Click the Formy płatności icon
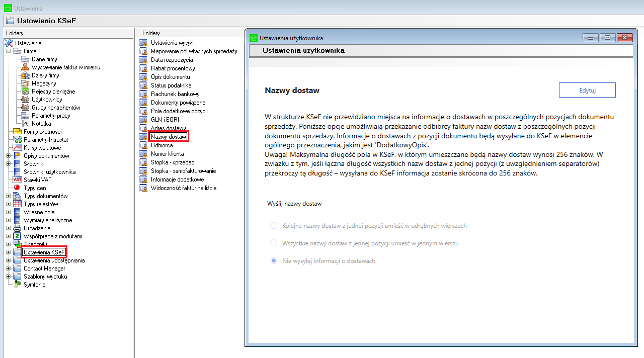 [x=17, y=132]
